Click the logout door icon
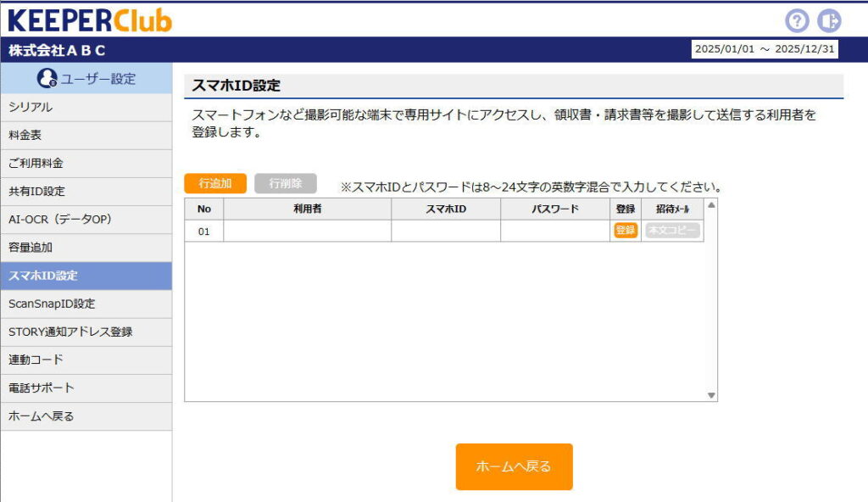868x502 pixels. pos(829,20)
